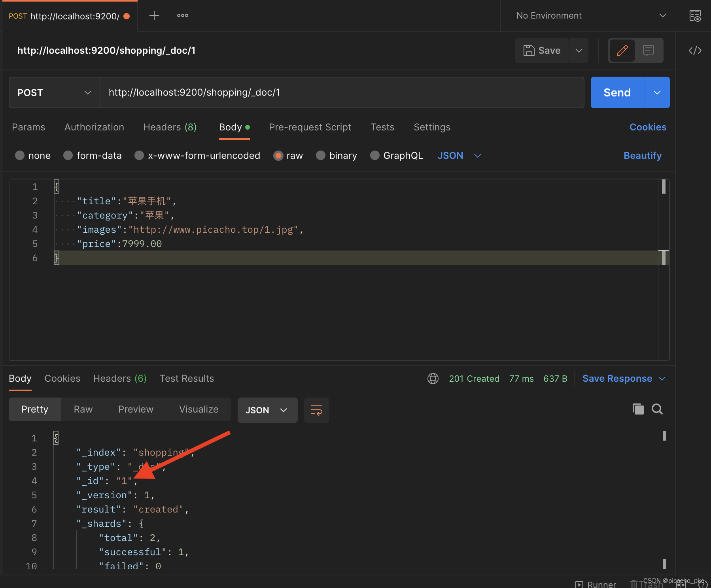Click the pencil edit icon
The height and width of the screenshot is (588, 711).
tap(622, 51)
